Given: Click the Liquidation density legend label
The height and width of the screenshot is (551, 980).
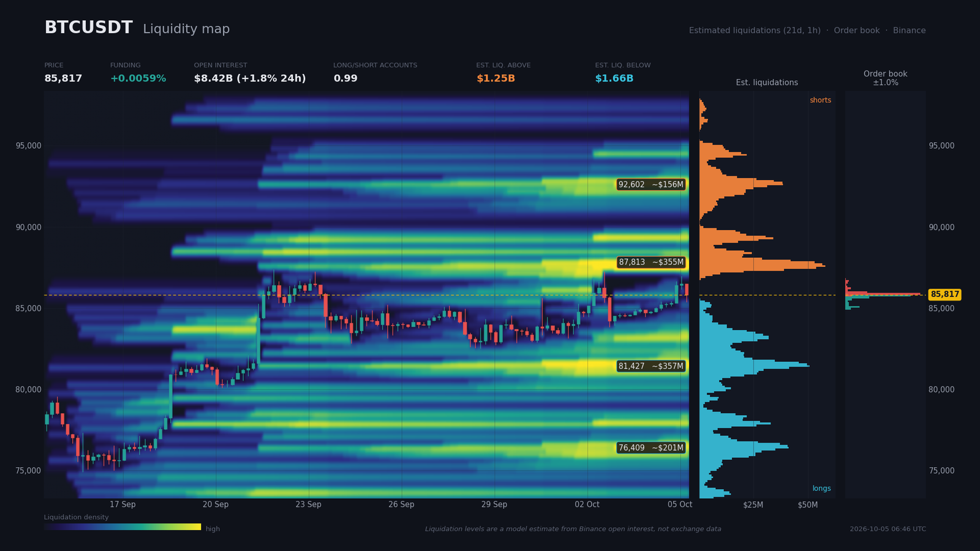Looking at the screenshot, I should point(76,517).
